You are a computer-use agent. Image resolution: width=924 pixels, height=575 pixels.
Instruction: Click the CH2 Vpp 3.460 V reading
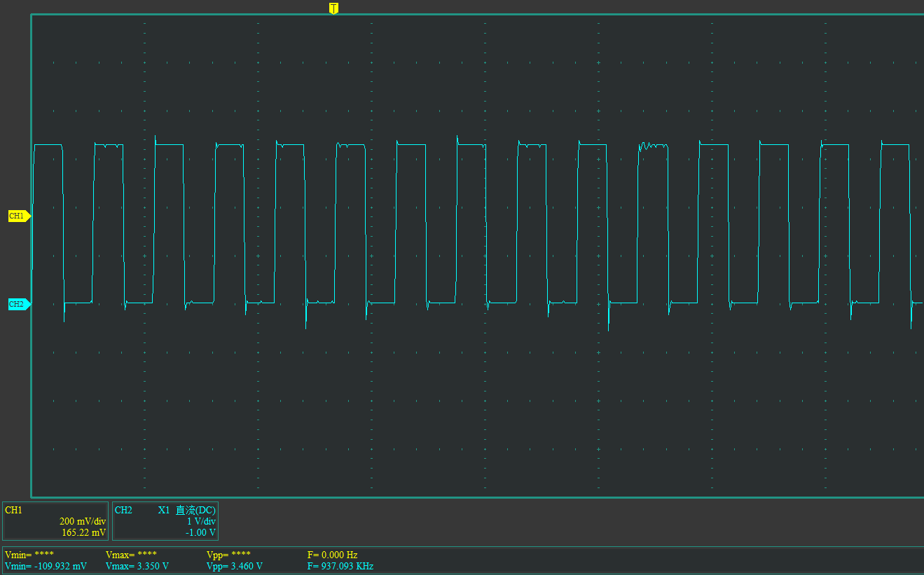point(235,566)
